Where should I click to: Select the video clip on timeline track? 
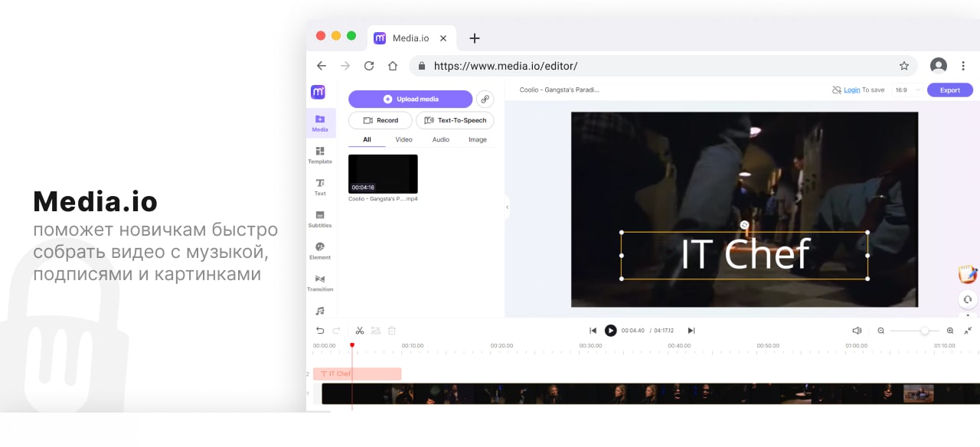tap(651, 393)
